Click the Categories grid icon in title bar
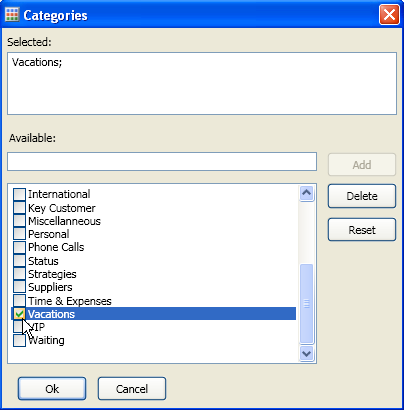Image resolution: width=404 pixels, height=410 pixels. coord(12,15)
